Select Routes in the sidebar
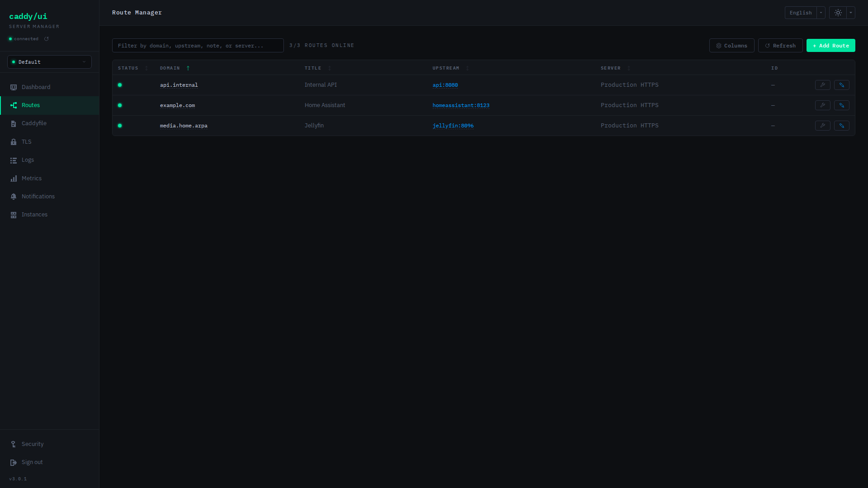This screenshot has height=488, width=868. pos(50,105)
